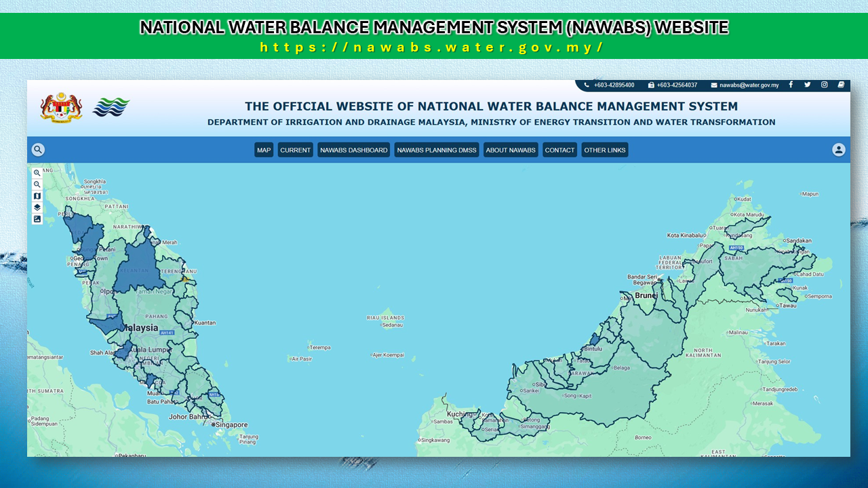Toggle the imagery basemap view
This screenshot has width=868, height=488.
point(37,218)
